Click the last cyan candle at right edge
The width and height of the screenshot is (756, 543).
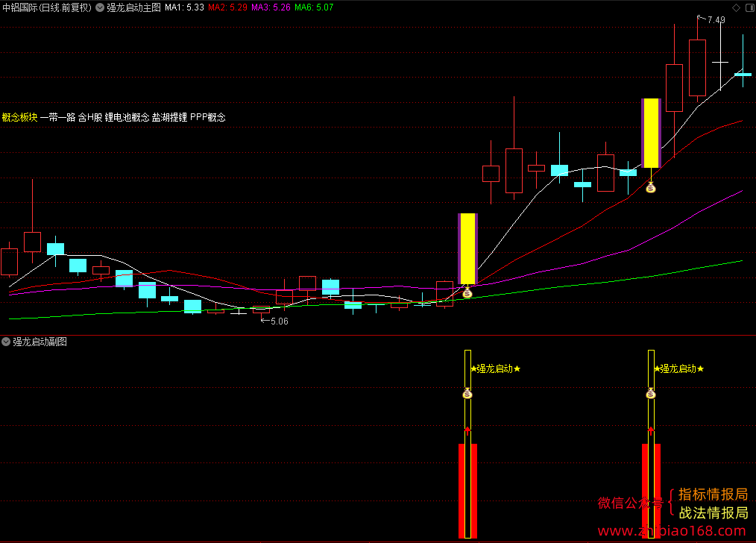(x=743, y=75)
